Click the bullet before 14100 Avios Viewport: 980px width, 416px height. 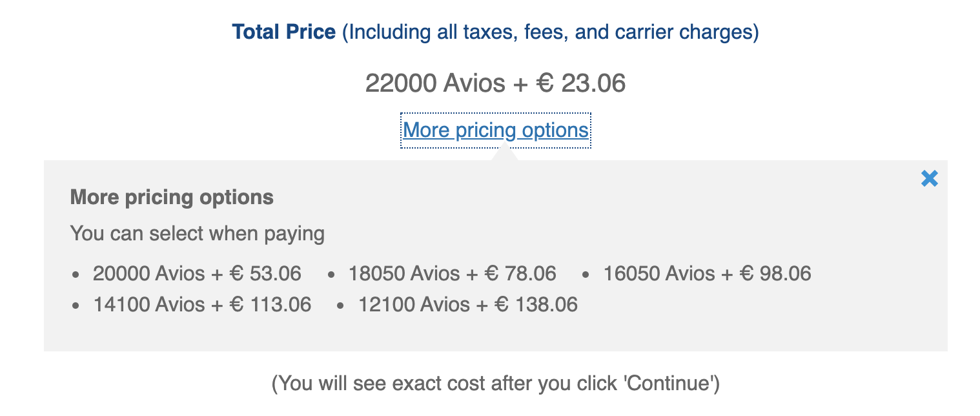(76, 306)
